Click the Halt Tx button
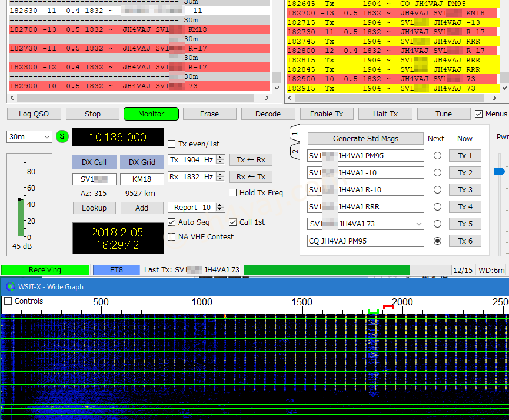The height and width of the screenshot is (420, 509). pos(385,114)
